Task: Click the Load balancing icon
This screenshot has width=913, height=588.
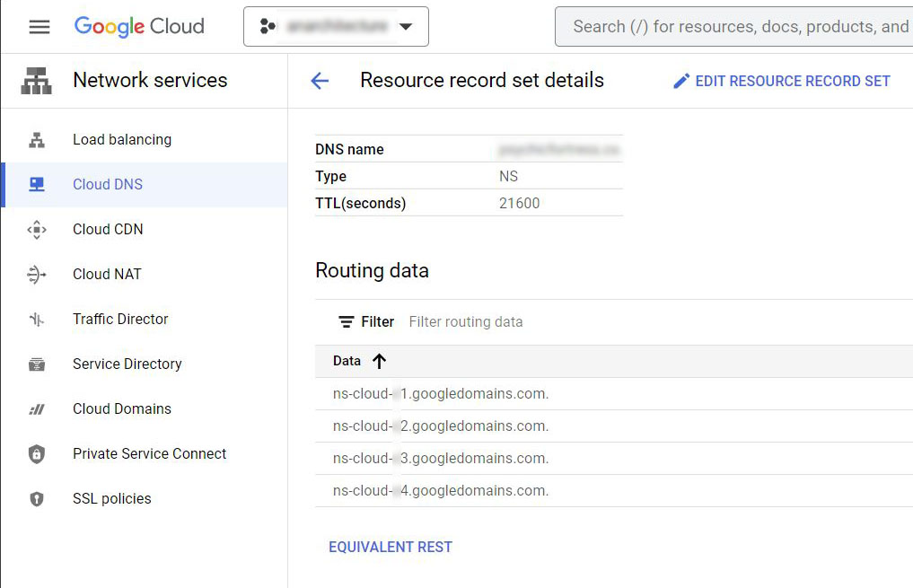Action: [x=37, y=140]
